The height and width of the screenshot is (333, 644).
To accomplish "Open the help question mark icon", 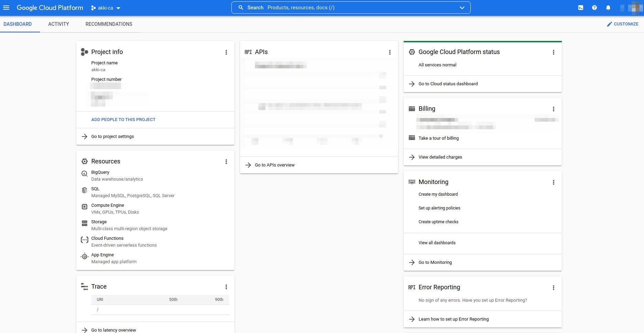I will point(594,8).
